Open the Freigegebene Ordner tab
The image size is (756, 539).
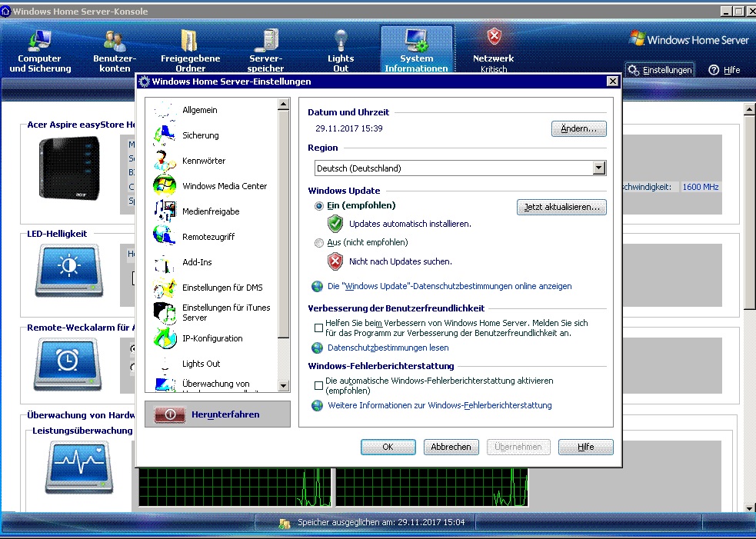(190, 52)
